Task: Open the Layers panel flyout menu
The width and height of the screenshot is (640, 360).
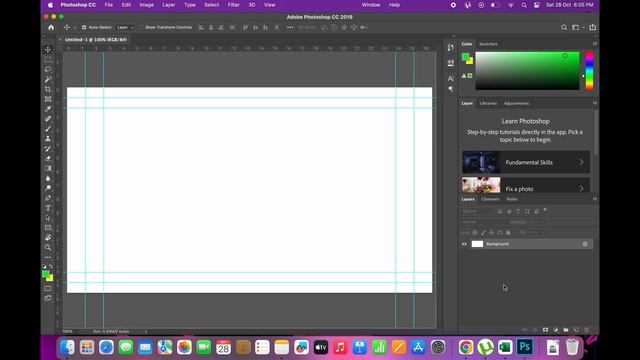Action: click(595, 199)
